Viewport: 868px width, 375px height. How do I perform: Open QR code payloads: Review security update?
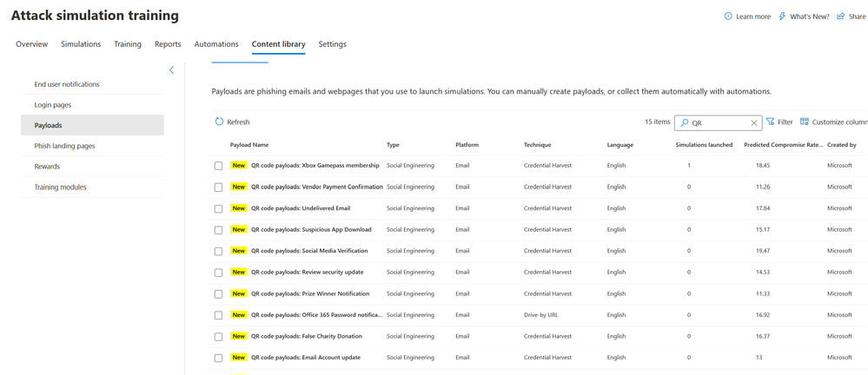[308, 272]
